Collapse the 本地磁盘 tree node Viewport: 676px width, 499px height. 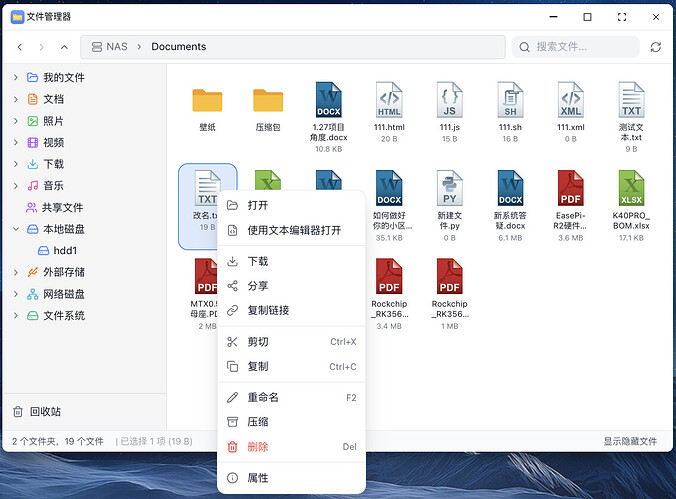15,229
